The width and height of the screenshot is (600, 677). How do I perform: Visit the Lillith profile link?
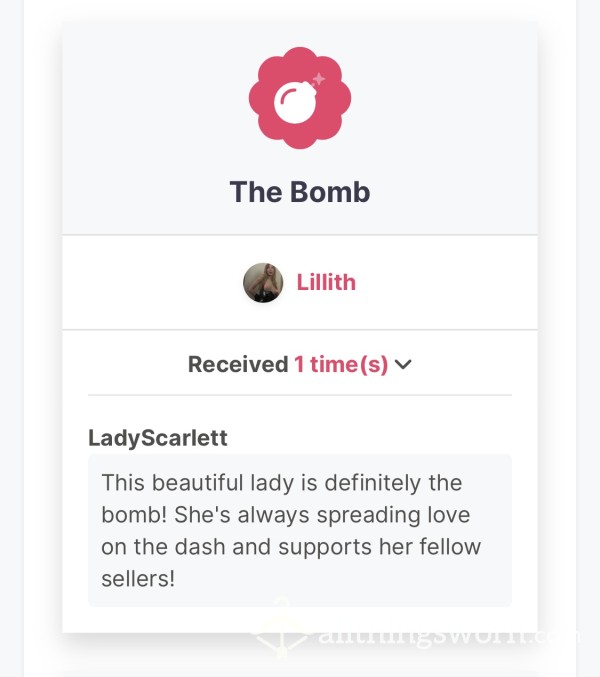tap(326, 282)
